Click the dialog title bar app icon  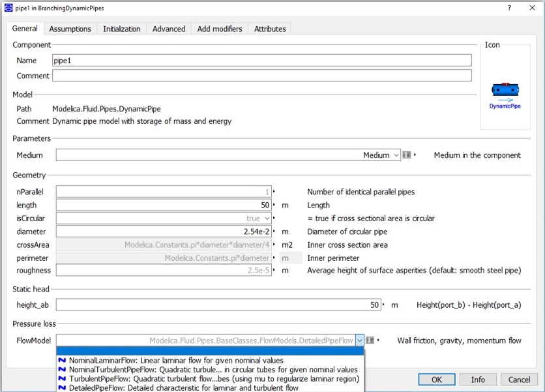[x=8, y=8]
